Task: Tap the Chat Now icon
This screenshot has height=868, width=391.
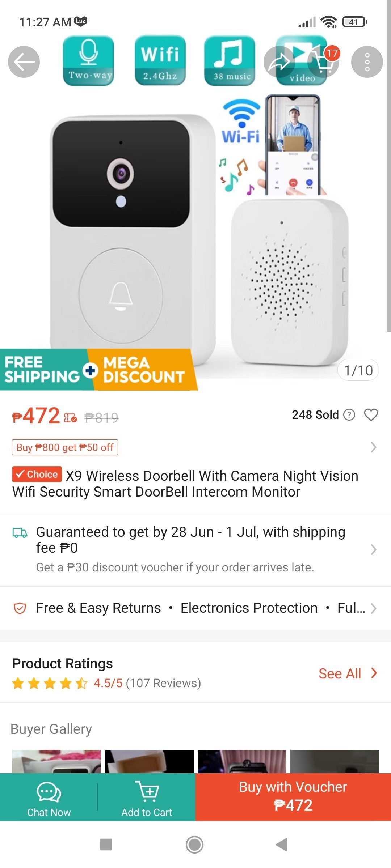Action: pos(49,792)
